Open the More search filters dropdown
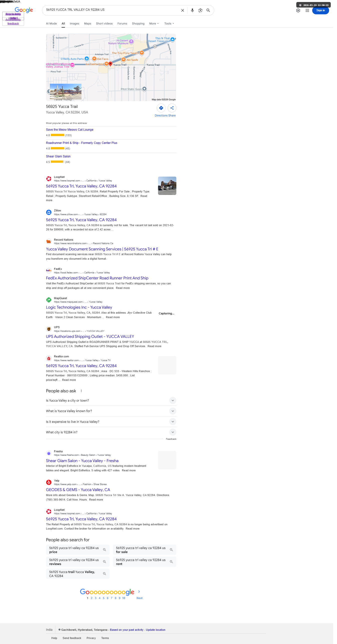The height and width of the screenshot is (644, 337). coord(154,23)
